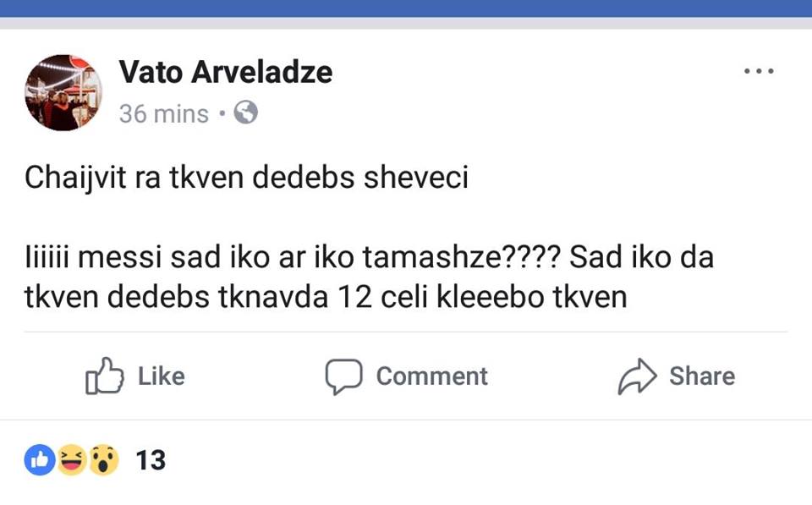The image size is (812, 505).
Task: Click the "Iiiiii messi sad iko" text line
Action: point(369,257)
